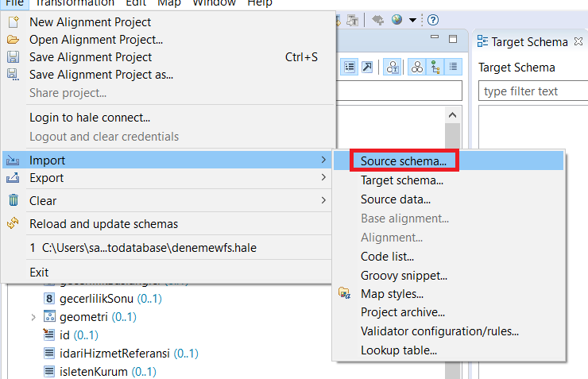Select Code list... in the Import submenu
588x379 pixels.
[448, 257]
